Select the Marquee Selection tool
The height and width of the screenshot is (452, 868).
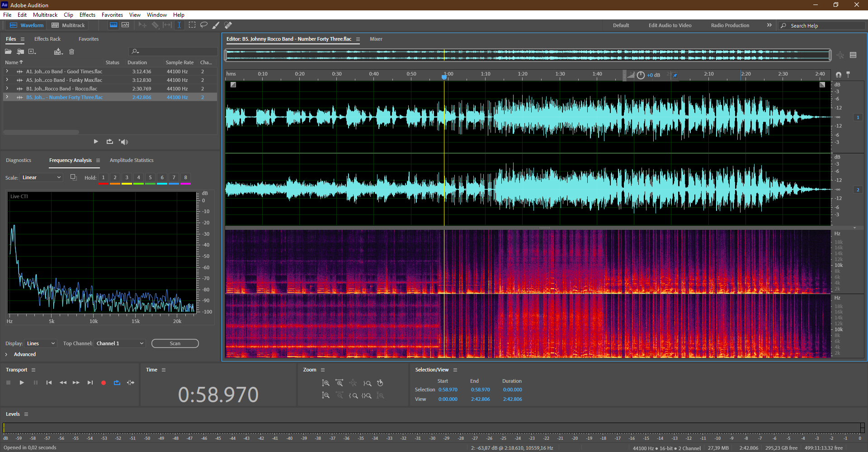(x=192, y=25)
